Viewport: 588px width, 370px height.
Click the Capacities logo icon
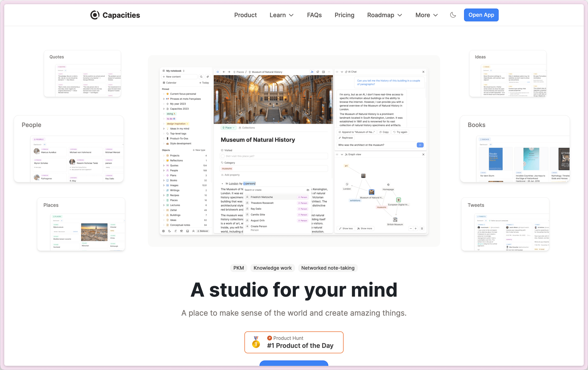[95, 15]
